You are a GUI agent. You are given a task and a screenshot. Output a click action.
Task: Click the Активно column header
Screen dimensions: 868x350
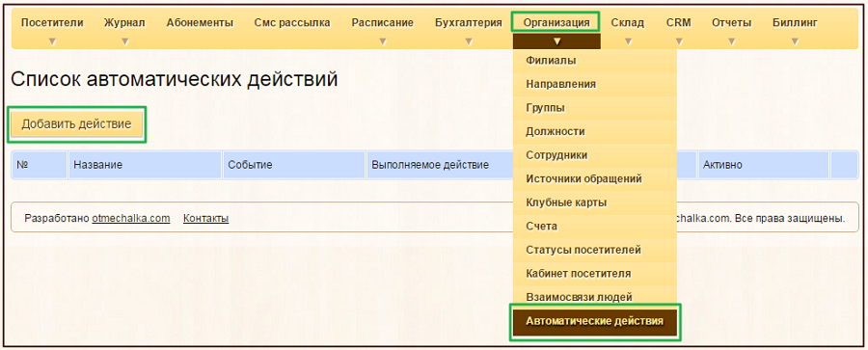(764, 165)
